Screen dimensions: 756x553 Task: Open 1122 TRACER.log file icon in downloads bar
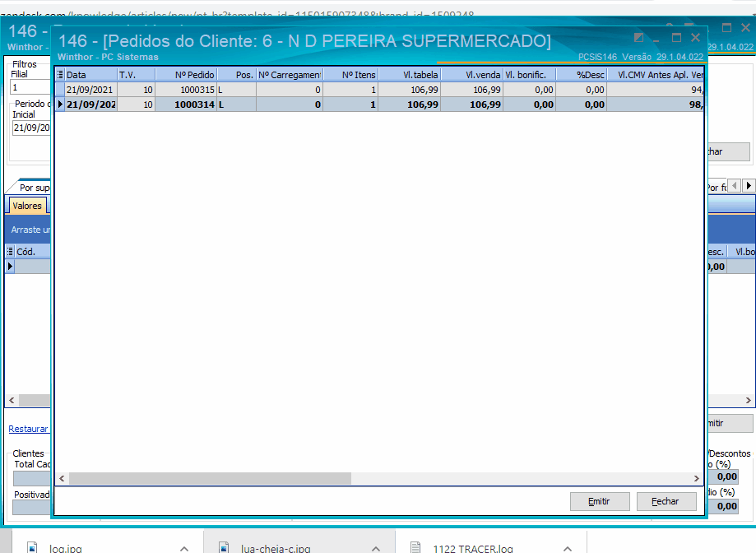click(415, 548)
